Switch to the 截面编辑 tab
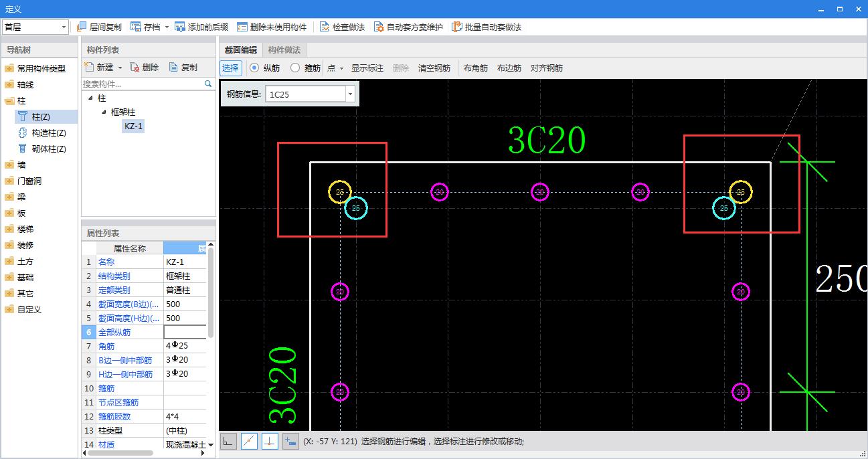This screenshot has width=868, height=459. coord(241,50)
